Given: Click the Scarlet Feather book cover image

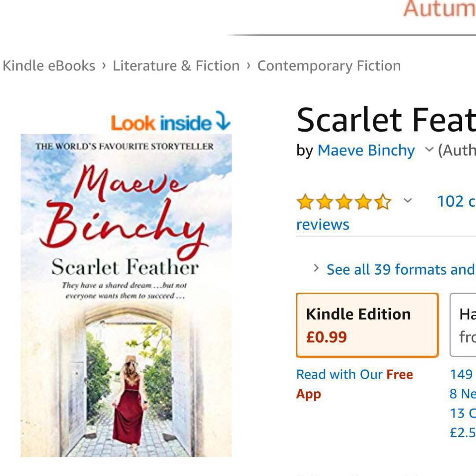Looking at the screenshot, I should [126, 295].
